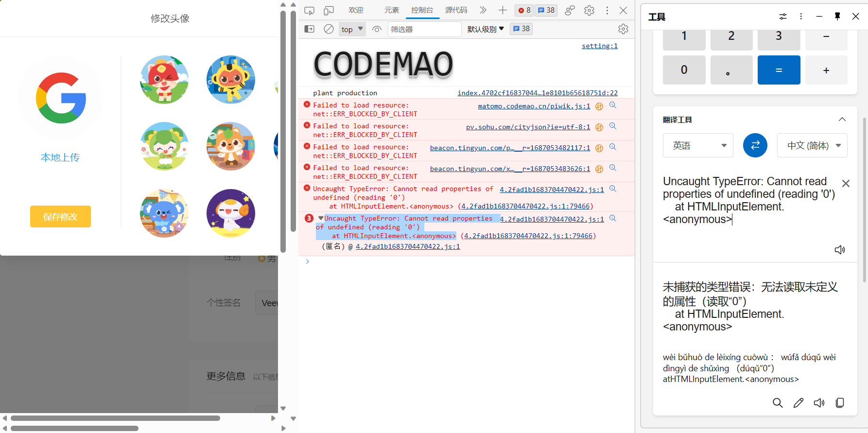Open the link after (匿名) @
The height and width of the screenshot is (433, 868).
pos(408,246)
